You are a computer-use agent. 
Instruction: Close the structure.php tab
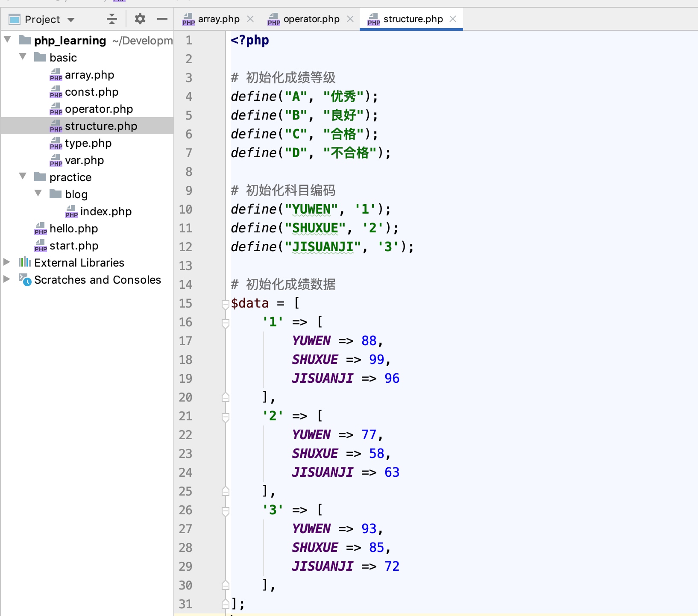(453, 19)
